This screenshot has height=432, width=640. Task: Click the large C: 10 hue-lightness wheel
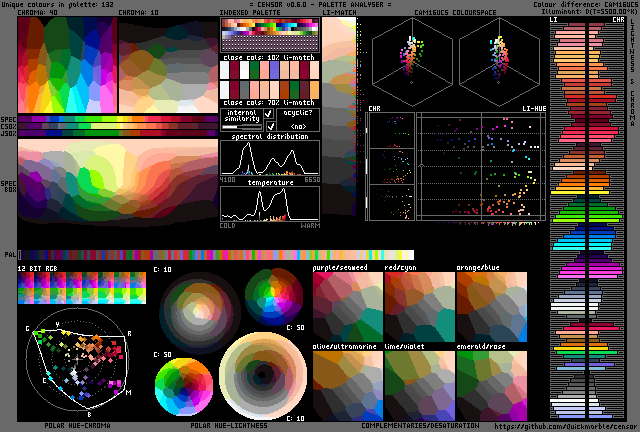click(264, 375)
